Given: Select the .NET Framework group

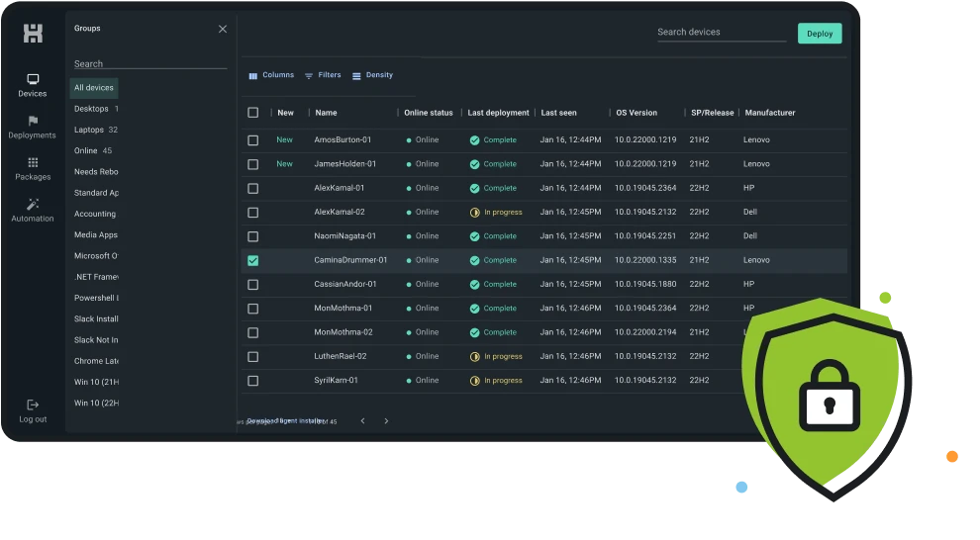Looking at the screenshot, I should (x=96, y=277).
